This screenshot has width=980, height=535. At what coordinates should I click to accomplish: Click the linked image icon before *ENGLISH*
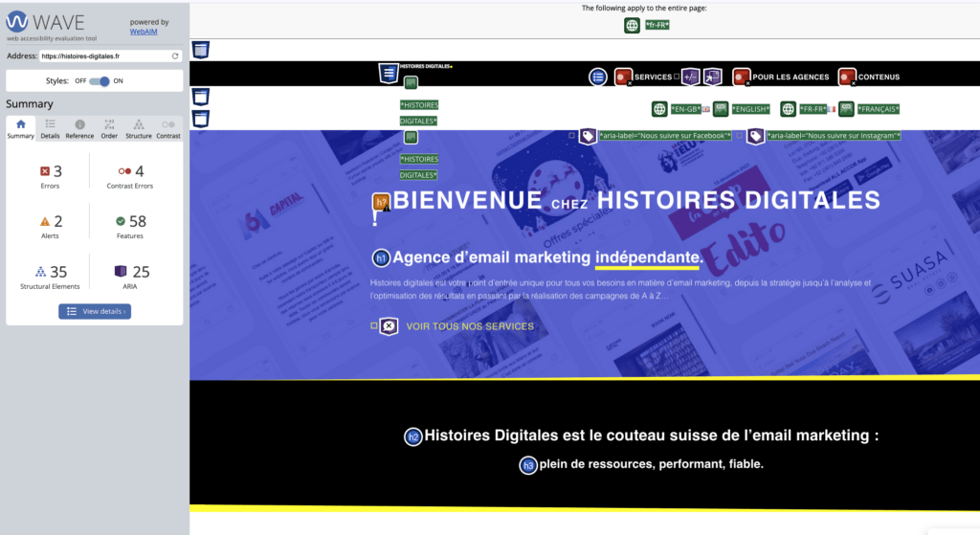point(721,109)
